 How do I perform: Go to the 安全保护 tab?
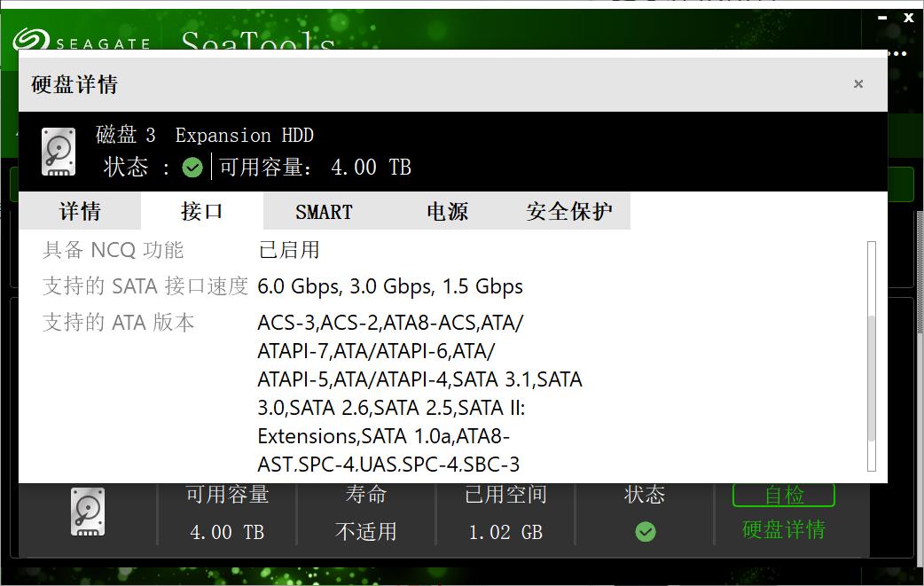(569, 212)
